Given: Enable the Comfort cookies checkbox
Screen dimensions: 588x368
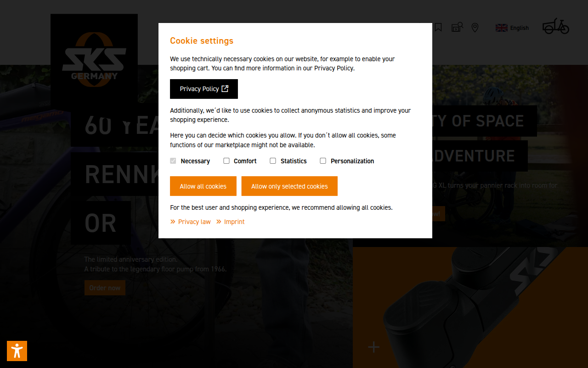Looking at the screenshot, I should tap(226, 161).
